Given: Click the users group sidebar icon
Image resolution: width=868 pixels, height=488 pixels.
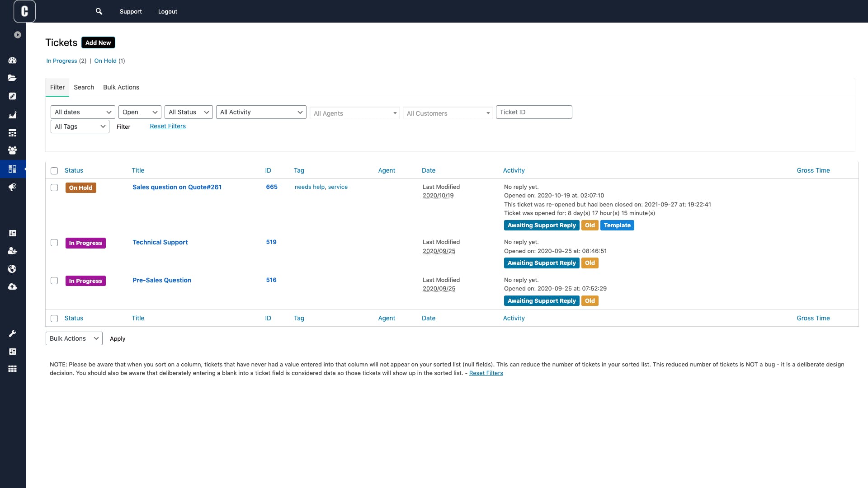Looking at the screenshot, I should pyautogui.click(x=13, y=150).
